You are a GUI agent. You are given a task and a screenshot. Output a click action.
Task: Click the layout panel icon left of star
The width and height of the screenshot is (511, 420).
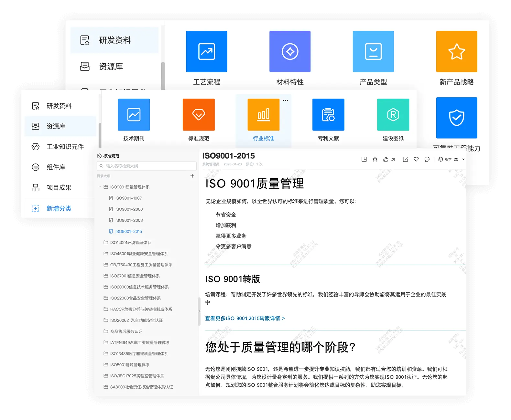pos(364,159)
